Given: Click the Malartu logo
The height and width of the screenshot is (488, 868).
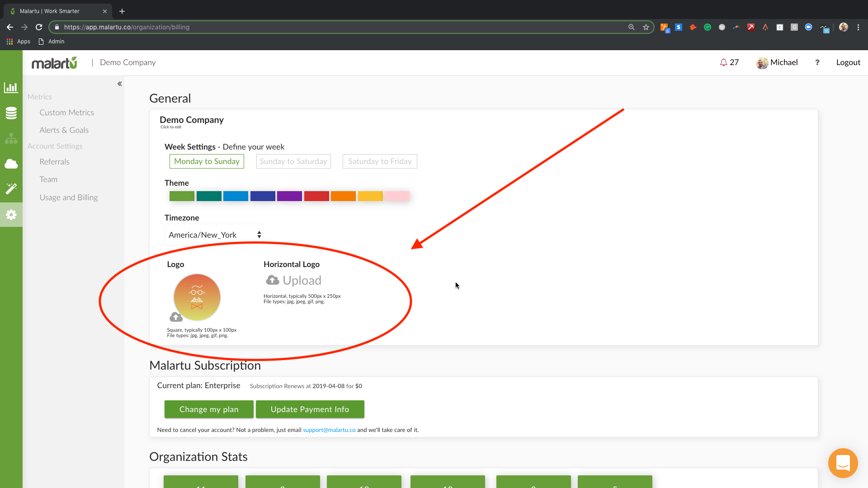Looking at the screenshot, I should (x=54, y=63).
